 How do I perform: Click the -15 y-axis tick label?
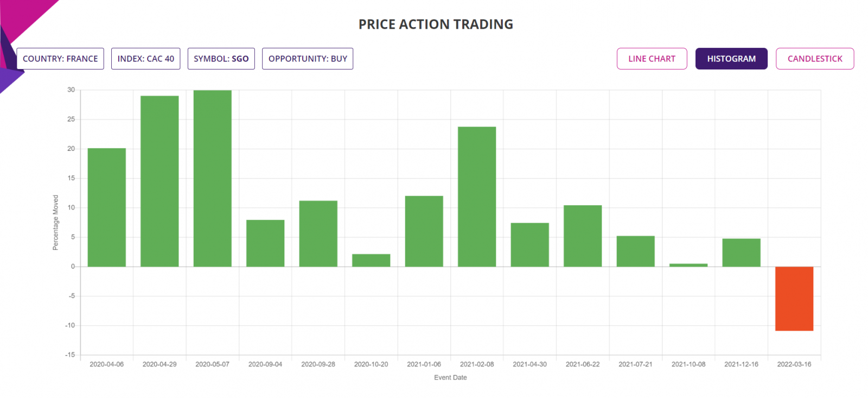70,355
